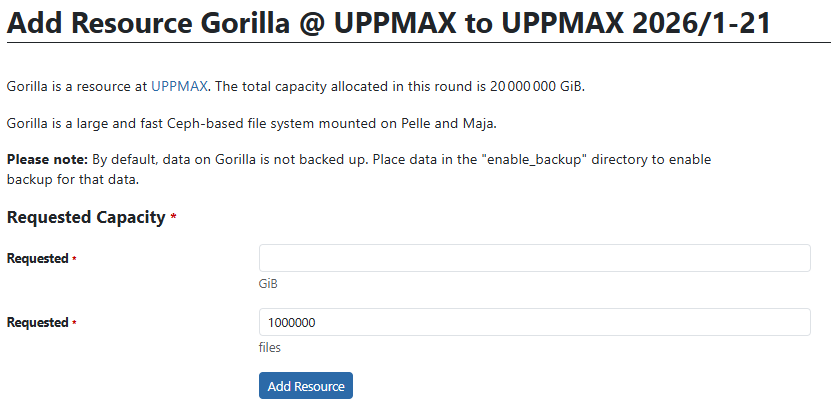Click the "Gorilla is a resource at" text

click(x=77, y=87)
